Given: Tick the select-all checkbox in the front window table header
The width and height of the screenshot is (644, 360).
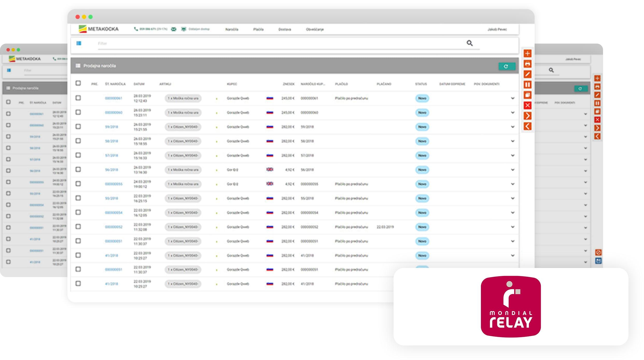Looking at the screenshot, I should pos(78,83).
